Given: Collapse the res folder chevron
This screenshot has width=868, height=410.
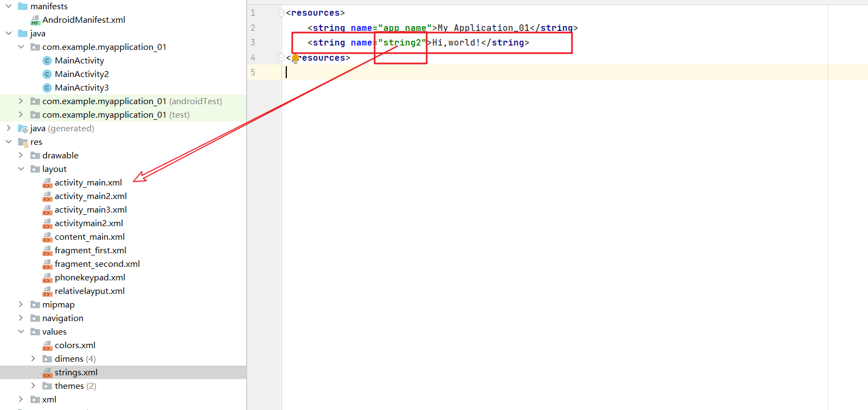Looking at the screenshot, I should 9,142.
